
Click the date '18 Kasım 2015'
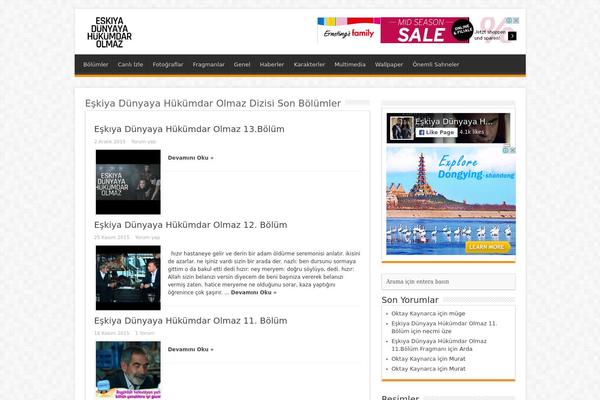(112, 333)
